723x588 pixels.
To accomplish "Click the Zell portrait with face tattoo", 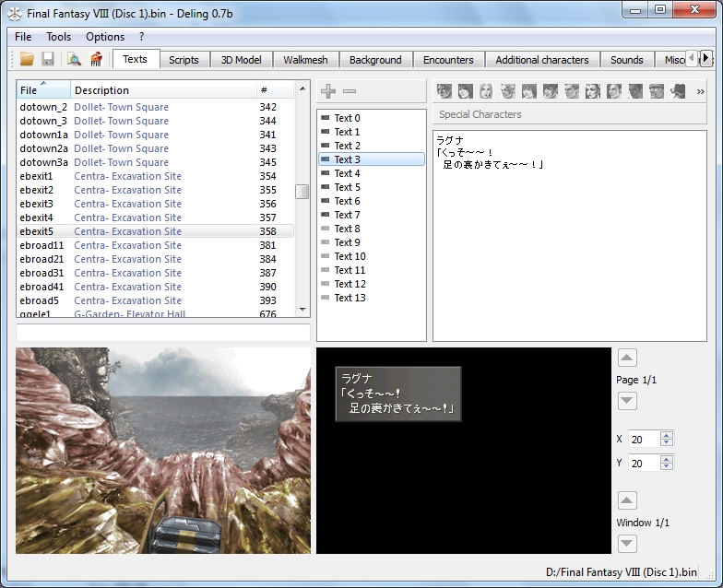I will pyautogui.click(x=507, y=91).
